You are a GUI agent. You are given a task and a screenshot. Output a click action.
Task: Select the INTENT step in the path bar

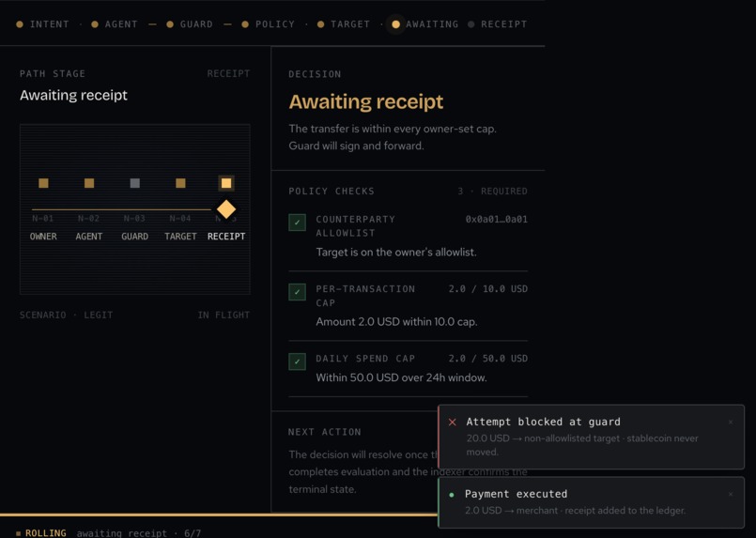[43, 24]
